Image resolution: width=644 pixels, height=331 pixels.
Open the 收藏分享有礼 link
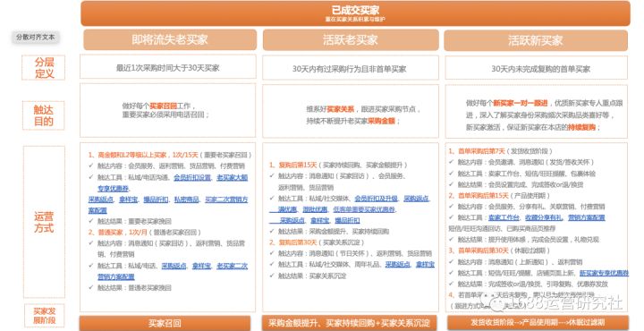pos(544,217)
